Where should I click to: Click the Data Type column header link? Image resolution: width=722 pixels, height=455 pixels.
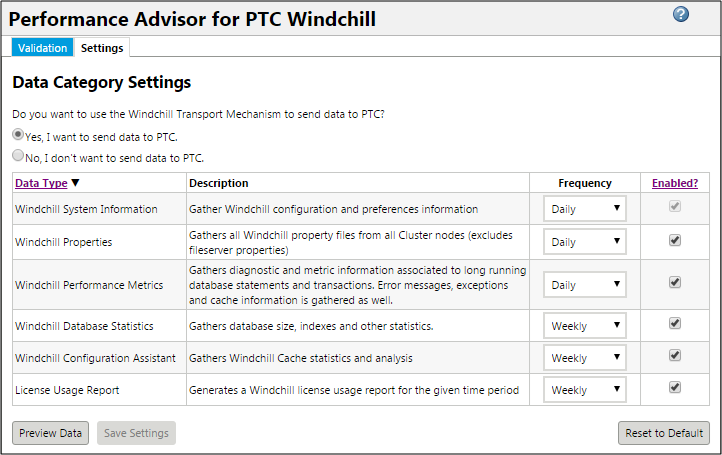[x=41, y=183]
